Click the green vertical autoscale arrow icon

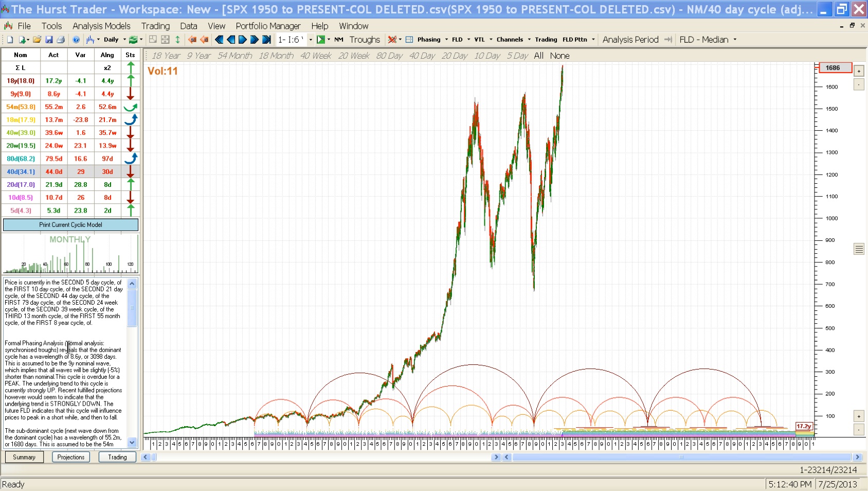click(x=177, y=40)
